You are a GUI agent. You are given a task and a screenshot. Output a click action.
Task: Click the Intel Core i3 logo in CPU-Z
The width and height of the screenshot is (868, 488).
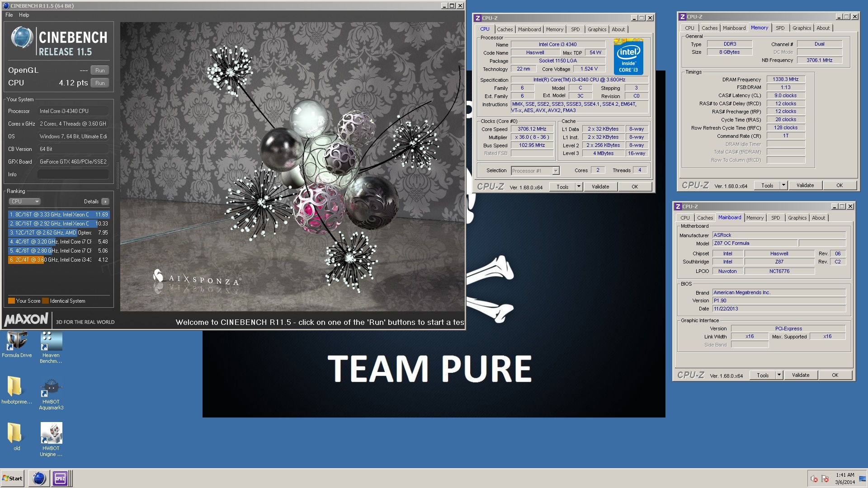click(628, 57)
